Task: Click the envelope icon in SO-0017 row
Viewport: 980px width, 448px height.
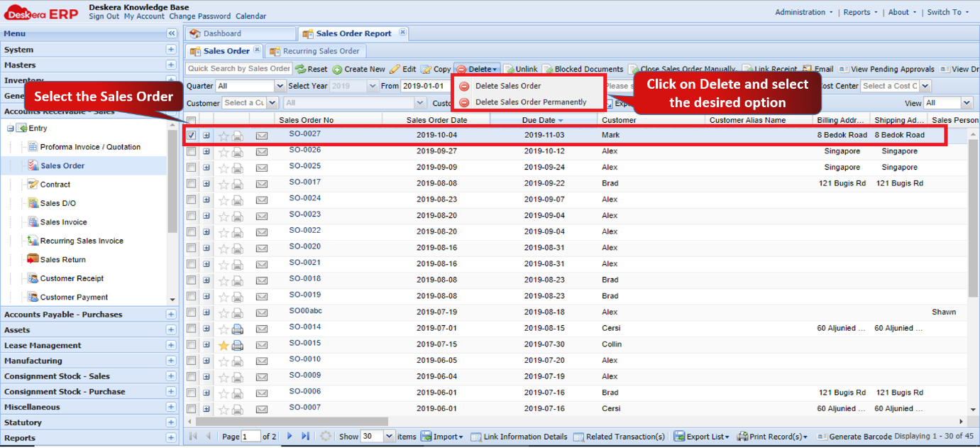Action: click(262, 184)
